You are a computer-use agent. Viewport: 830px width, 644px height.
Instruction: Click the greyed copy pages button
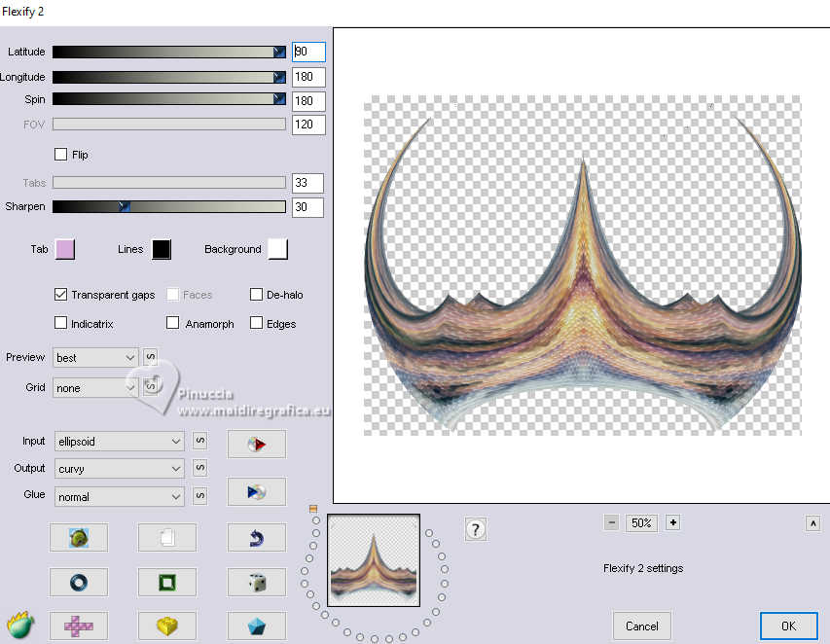pos(167,538)
